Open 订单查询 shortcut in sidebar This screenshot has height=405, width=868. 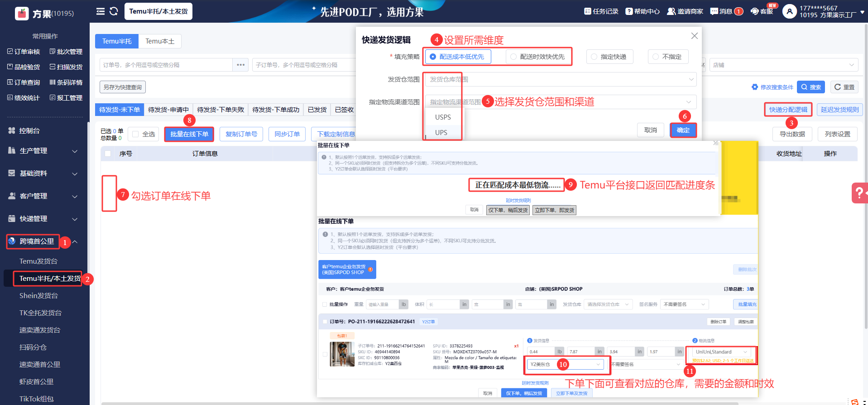[24, 82]
